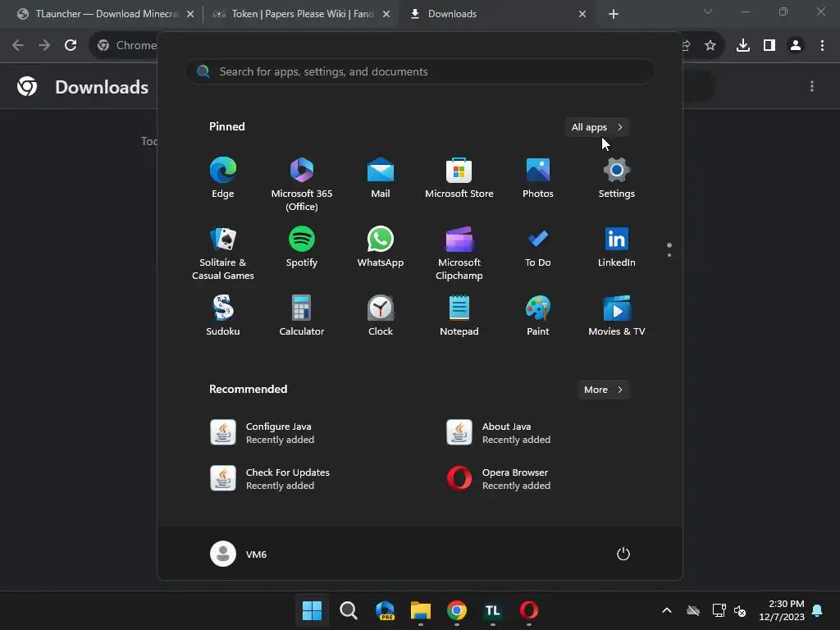Switch to the TLauncher Chrome tab

click(x=105, y=14)
